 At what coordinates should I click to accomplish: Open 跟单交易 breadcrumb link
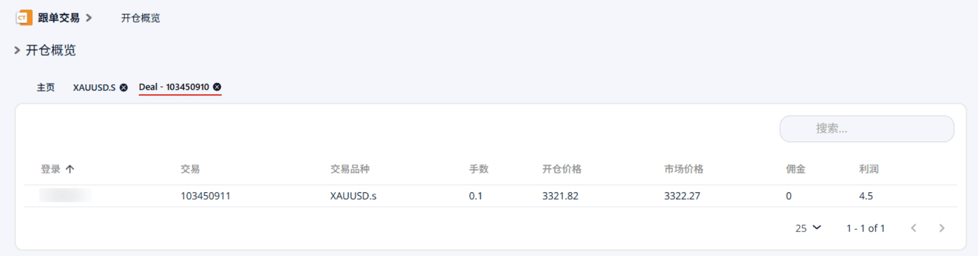point(58,18)
